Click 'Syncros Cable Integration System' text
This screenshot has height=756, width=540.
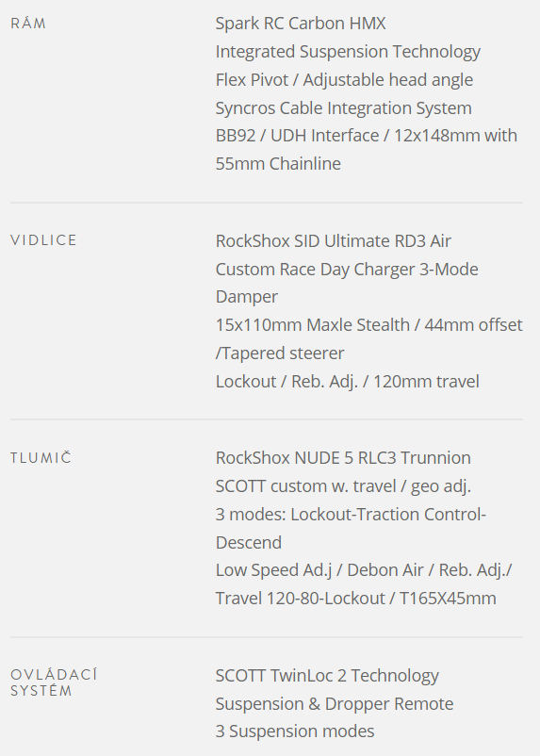[x=343, y=108]
